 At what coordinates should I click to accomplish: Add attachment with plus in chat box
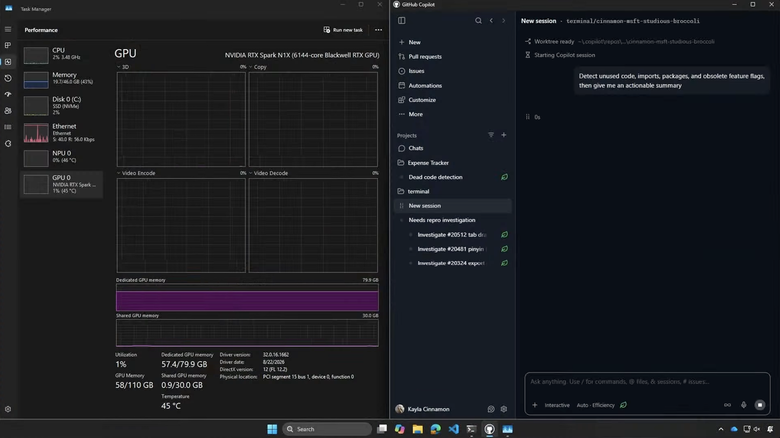click(534, 405)
